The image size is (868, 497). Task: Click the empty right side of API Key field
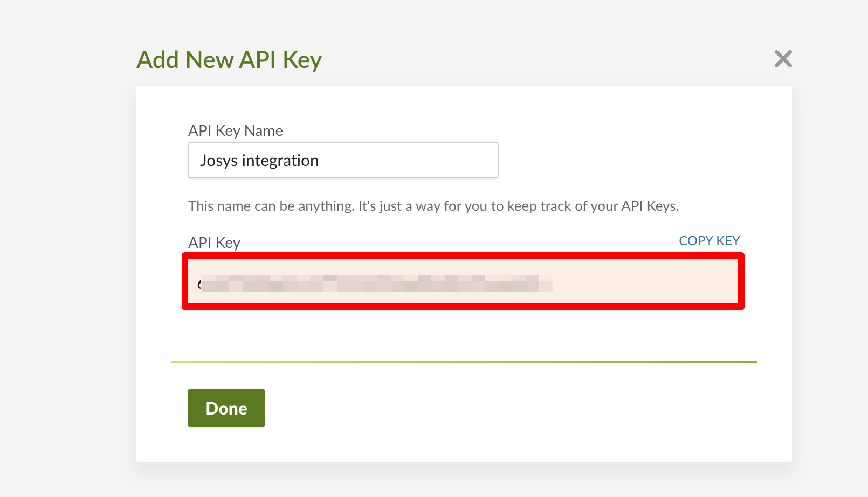(x=647, y=282)
